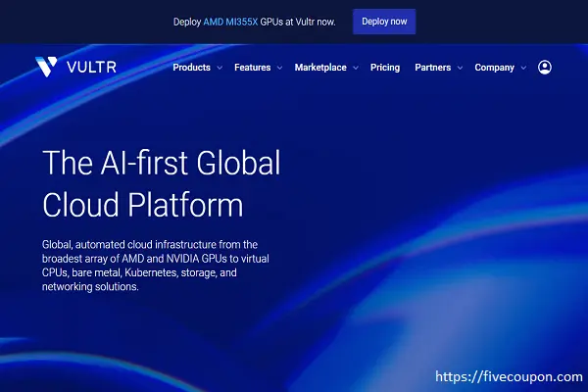Open the Company menu
Screen dimensions: 588x392
tap(495, 68)
